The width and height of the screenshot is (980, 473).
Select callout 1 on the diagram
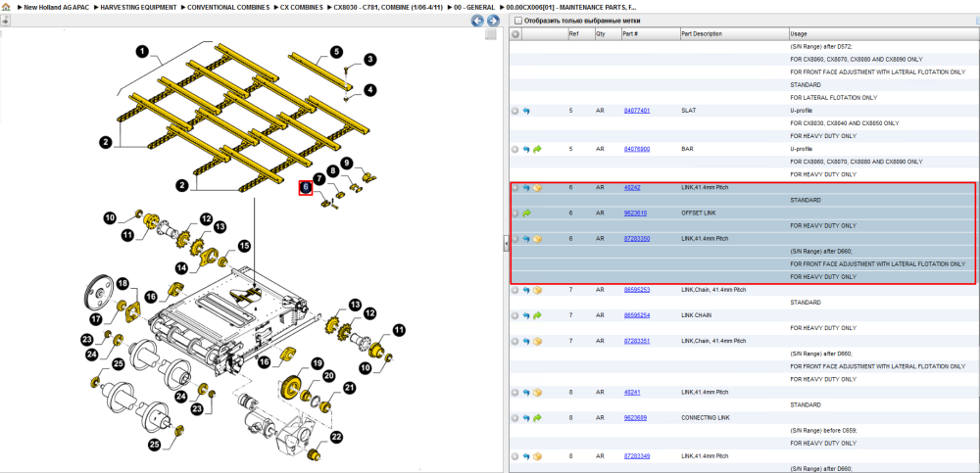(143, 52)
